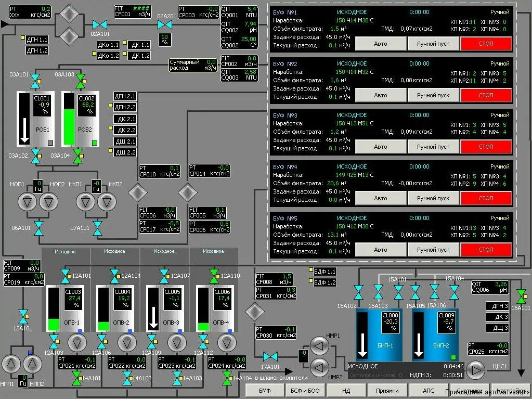Open pump НОП1 control
This screenshot has height=399, width=532.
point(27,202)
